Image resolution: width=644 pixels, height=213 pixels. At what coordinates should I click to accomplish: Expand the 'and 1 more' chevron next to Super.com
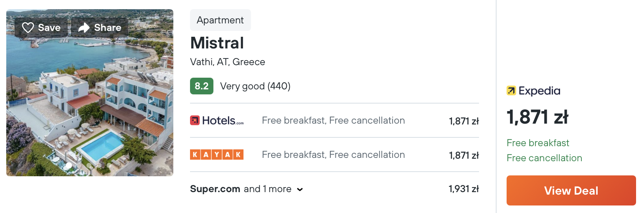tap(300, 189)
